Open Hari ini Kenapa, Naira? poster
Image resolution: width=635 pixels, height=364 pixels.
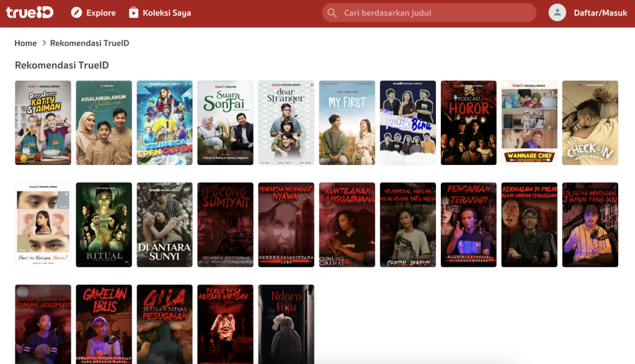point(43,224)
